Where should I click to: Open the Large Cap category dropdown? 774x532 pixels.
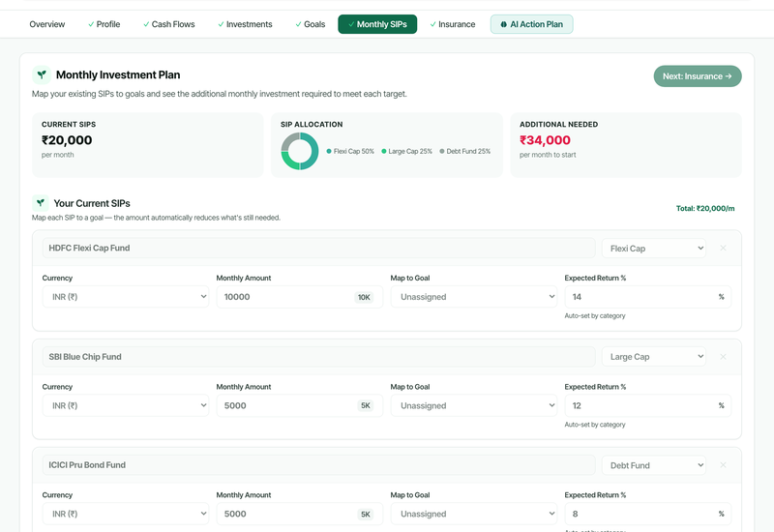(x=654, y=357)
